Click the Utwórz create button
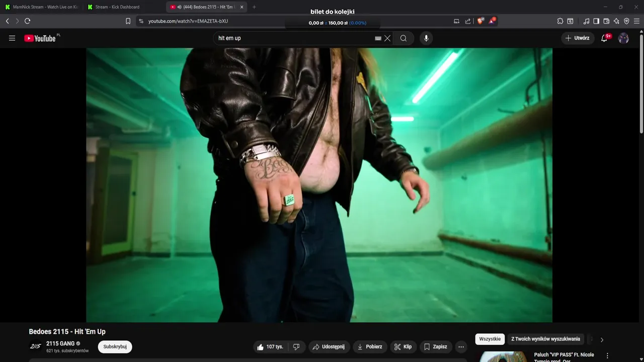This screenshot has height=362, width=644. pyautogui.click(x=578, y=38)
